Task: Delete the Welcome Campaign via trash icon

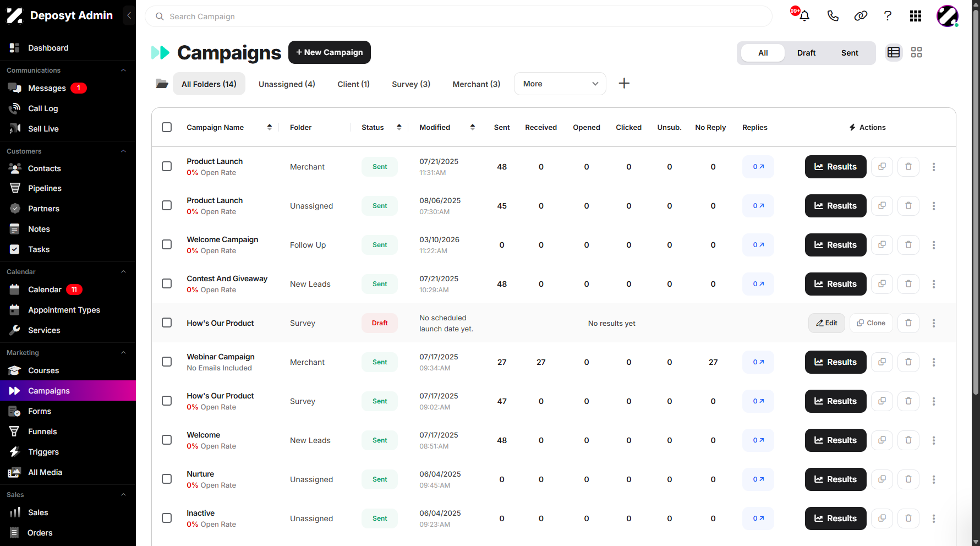Action: point(908,245)
